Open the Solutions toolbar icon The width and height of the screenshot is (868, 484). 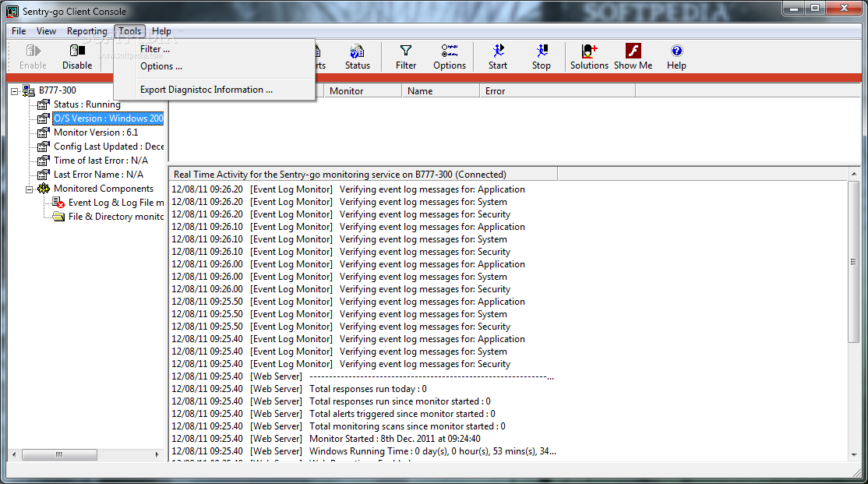click(x=589, y=51)
